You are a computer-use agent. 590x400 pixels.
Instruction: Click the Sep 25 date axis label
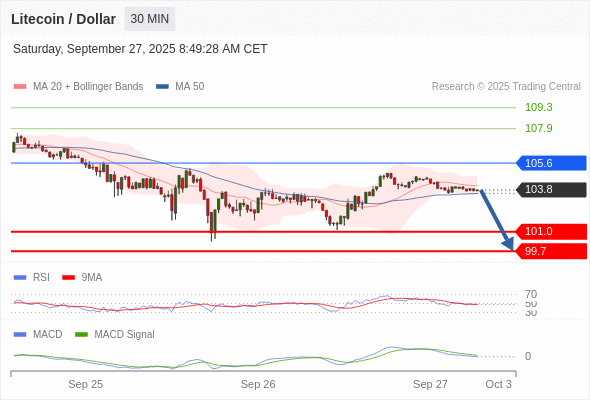(85, 384)
